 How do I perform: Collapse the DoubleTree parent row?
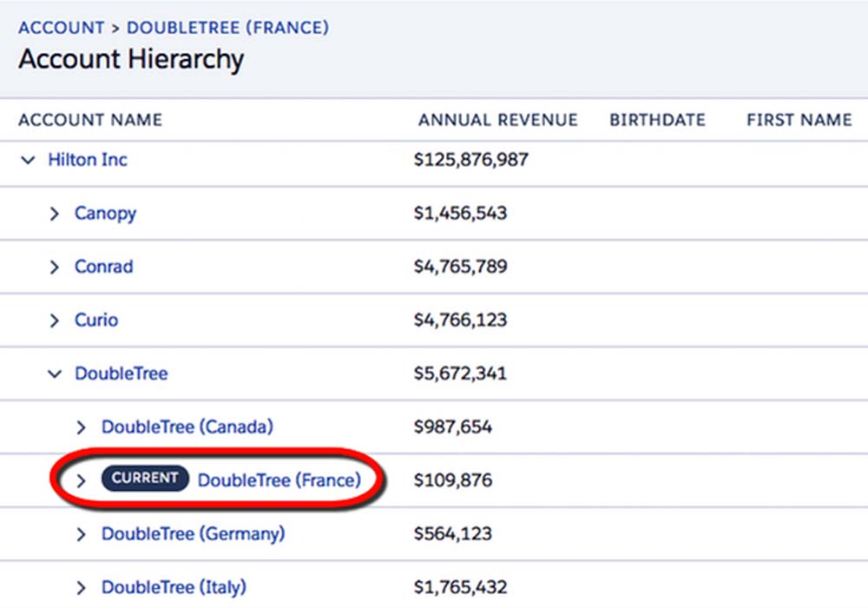(x=55, y=374)
